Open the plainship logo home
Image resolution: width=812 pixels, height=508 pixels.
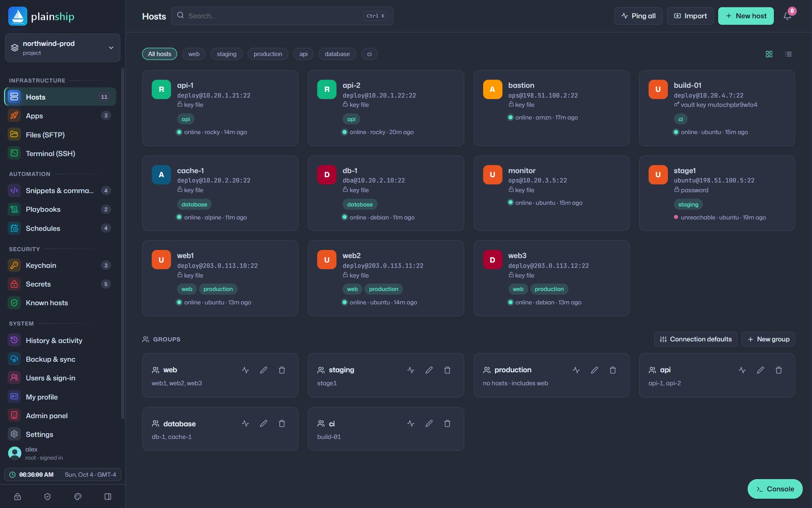(x=41, y=16)
